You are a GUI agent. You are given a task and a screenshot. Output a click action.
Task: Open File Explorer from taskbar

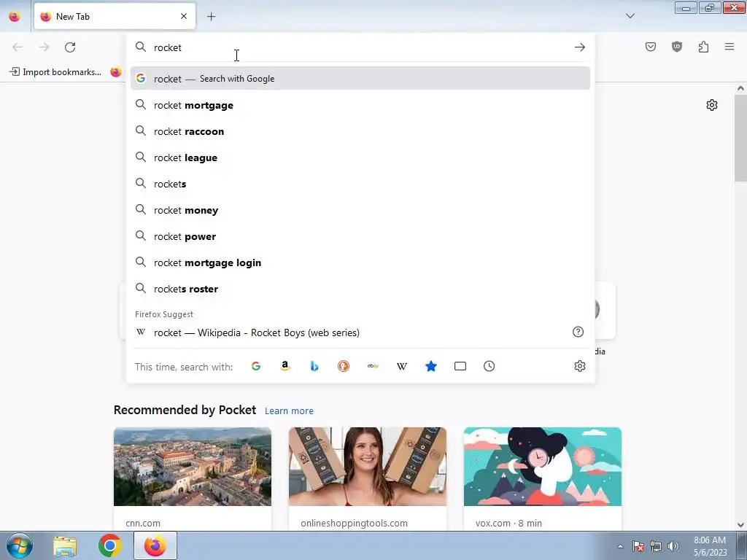coord(65,545)
